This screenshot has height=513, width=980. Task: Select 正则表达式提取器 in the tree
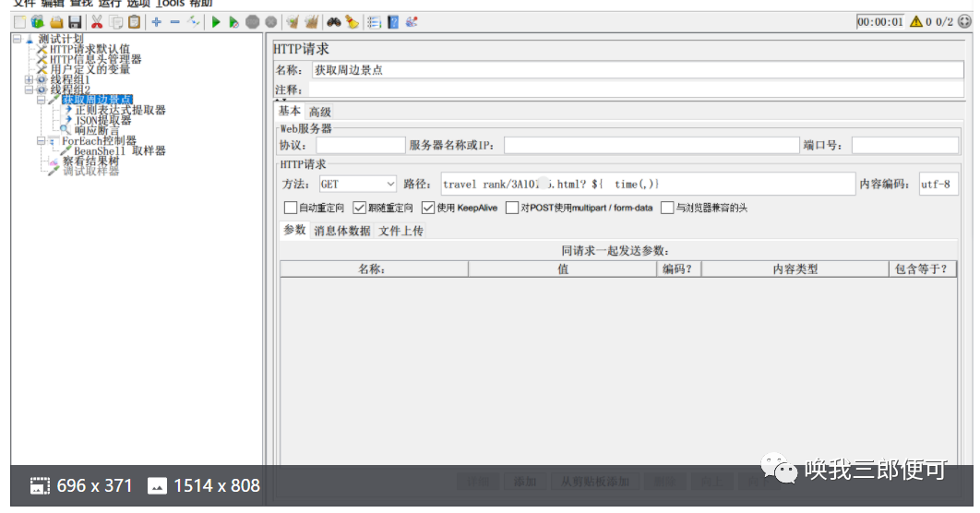click(x=120, y=110)
